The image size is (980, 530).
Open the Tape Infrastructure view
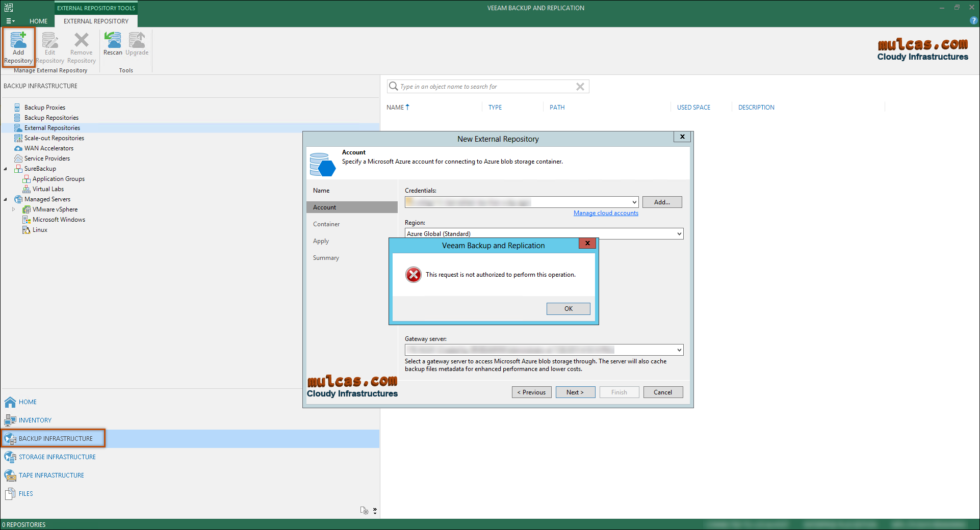[51, 475]
